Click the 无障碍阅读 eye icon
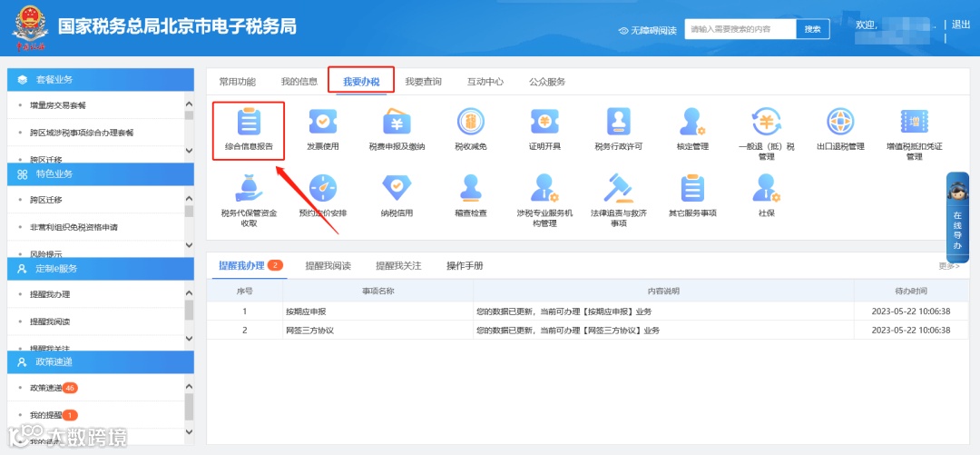The image size is (980, 455). point(623,30)
